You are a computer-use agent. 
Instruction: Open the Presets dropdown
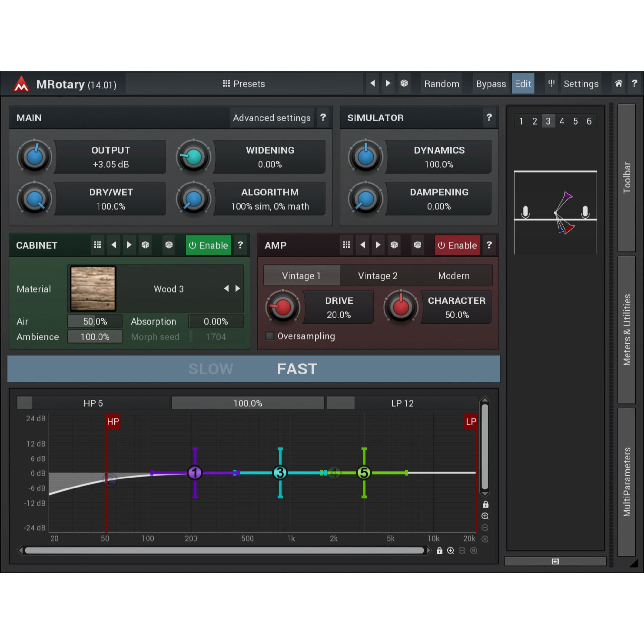(x=244, y=83)
